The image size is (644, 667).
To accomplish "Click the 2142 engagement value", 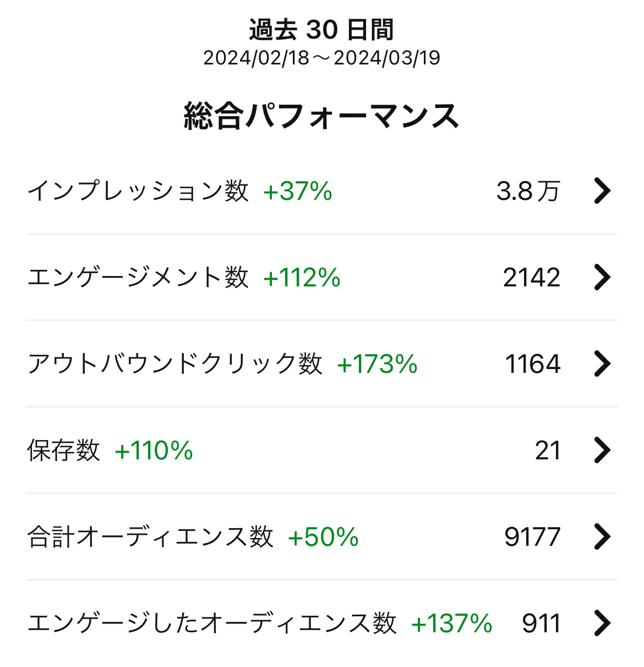I will pos(532,277).
